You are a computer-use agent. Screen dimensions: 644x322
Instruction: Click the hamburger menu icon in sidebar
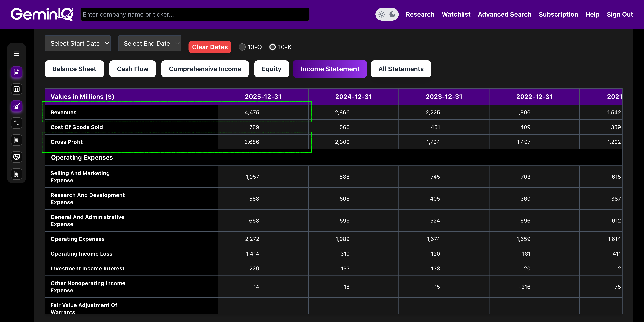[17, 54]
